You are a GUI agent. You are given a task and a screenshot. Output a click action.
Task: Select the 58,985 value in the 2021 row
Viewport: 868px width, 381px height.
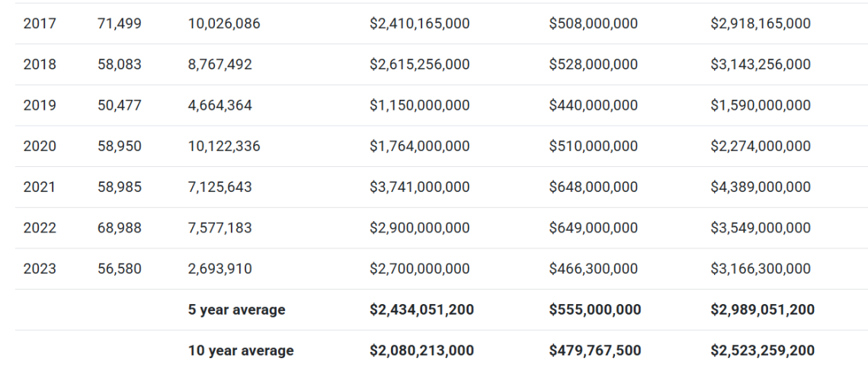[120, 187]
